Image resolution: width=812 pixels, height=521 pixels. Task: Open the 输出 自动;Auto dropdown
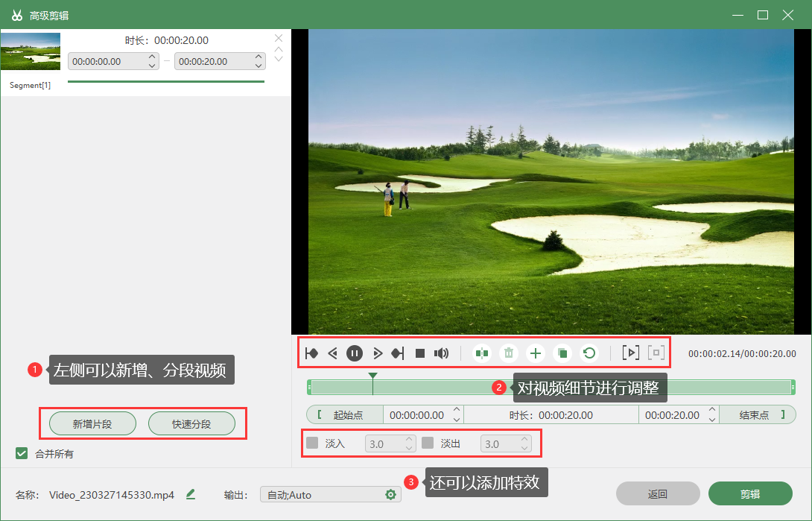pos(331,495)
